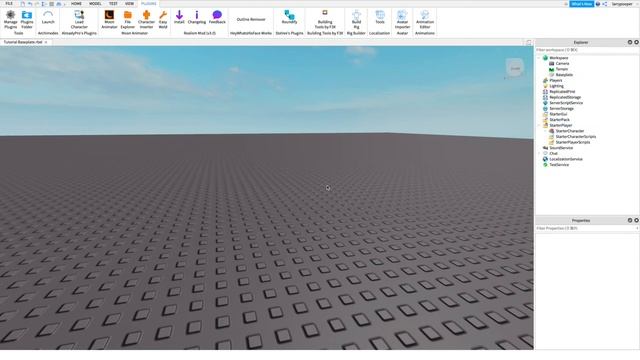Open Manage Plugins

pyautogui.click(x=11, y=19)
